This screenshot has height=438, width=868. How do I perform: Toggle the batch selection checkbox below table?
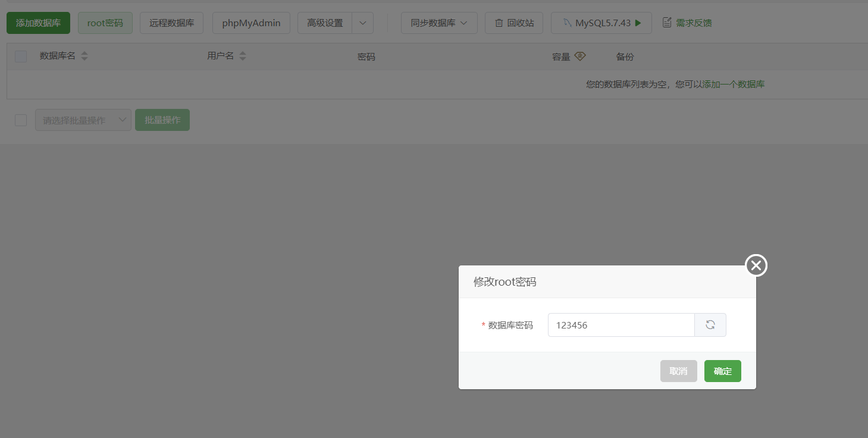[x=21, y=120]
